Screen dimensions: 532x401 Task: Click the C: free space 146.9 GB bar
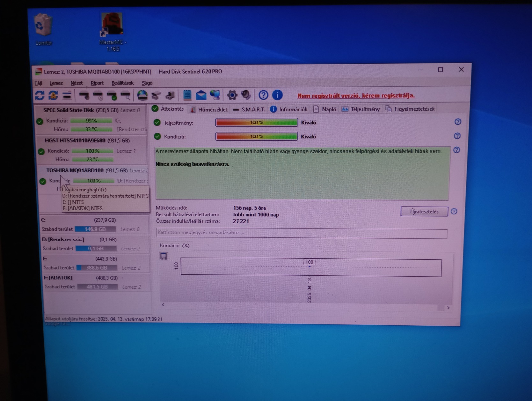point(96,229)
